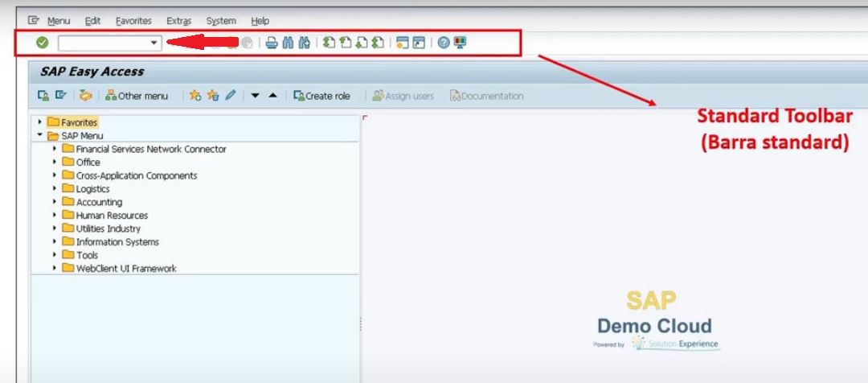This screenshot has width=868, height=383.
Task: Open the System menu
Action: [221, 21]
